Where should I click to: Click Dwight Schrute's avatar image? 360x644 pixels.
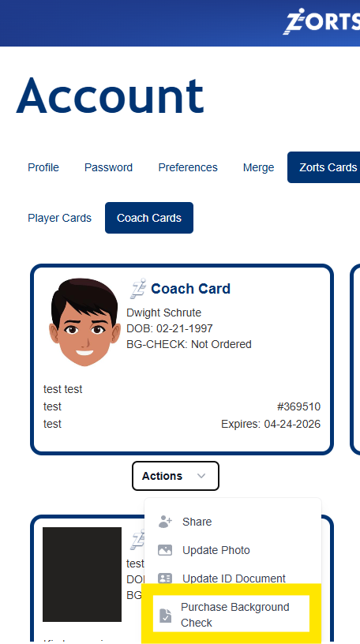pyautogui.click(x=85, y=322)
